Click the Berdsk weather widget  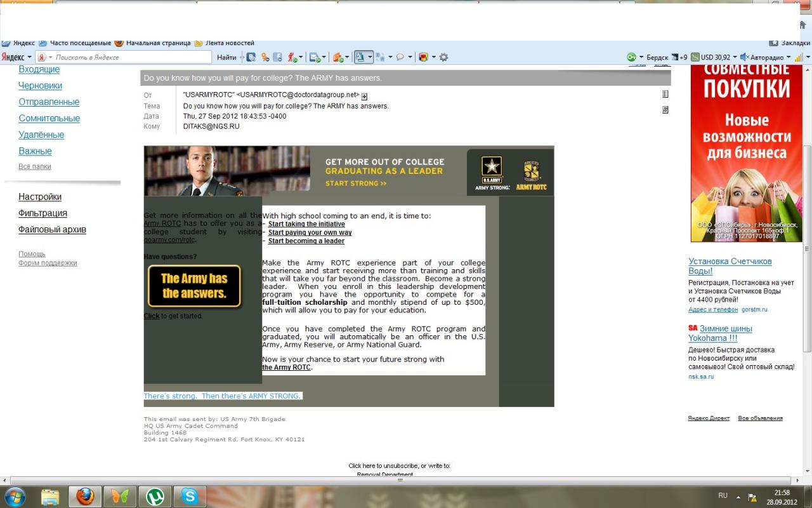click(x=657, y=57)
